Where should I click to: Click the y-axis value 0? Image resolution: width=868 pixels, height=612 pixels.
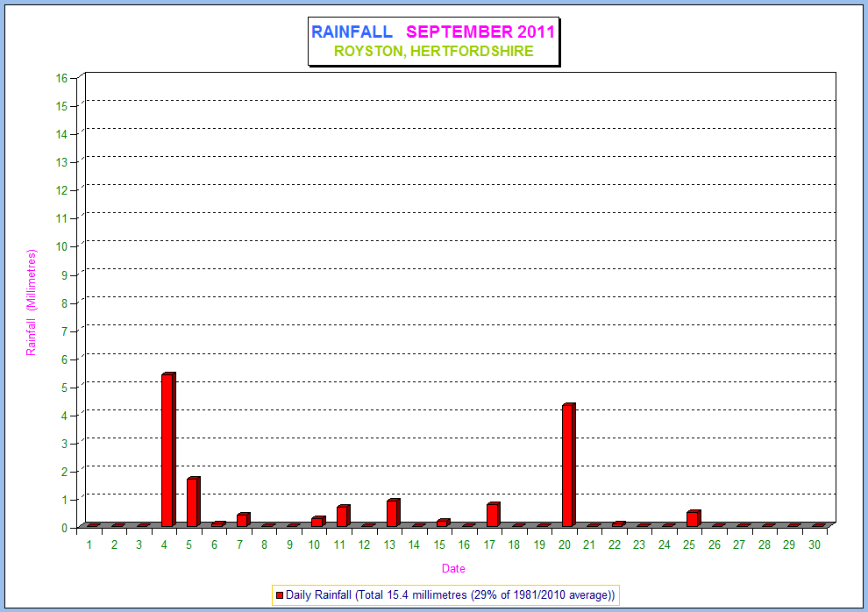tap(64, 528)
